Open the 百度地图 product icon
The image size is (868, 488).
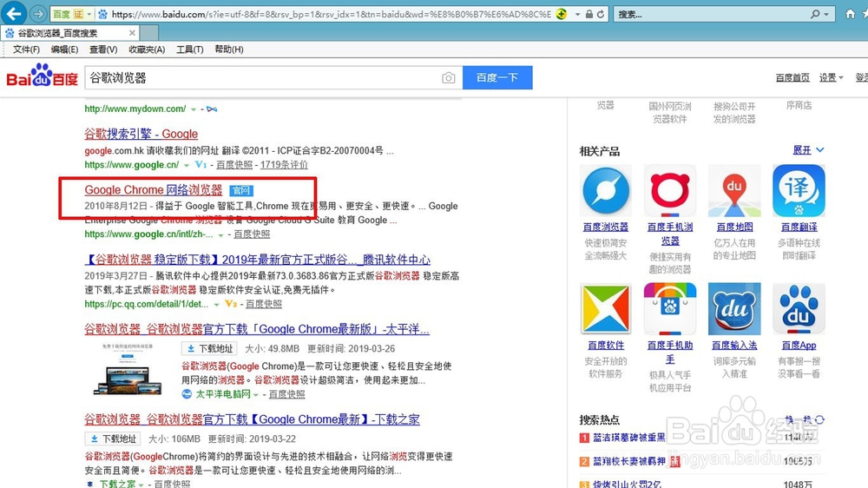tap(734, 190)
